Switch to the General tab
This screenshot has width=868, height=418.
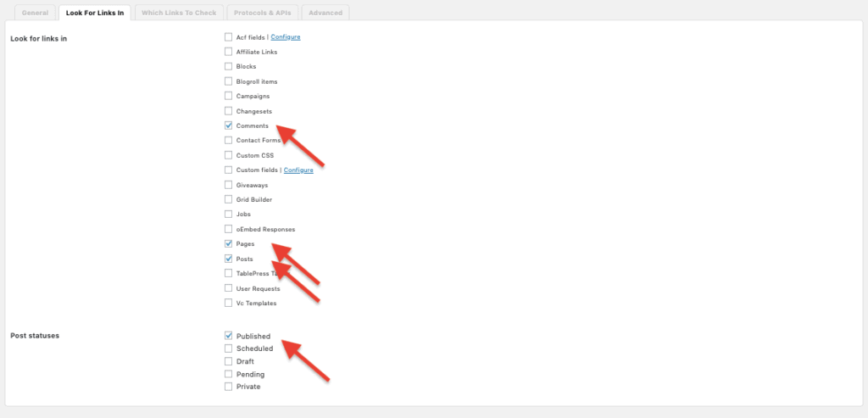pos(35,13)
